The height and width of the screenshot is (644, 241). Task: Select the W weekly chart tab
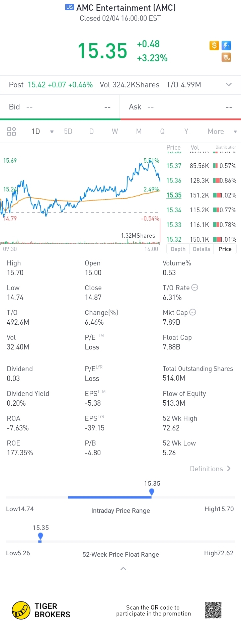[115, 132]
